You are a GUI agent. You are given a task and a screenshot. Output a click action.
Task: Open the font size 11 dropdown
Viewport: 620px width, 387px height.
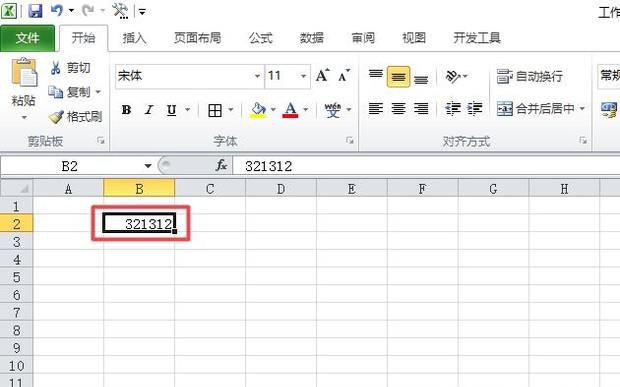click(x=303, y=76)
